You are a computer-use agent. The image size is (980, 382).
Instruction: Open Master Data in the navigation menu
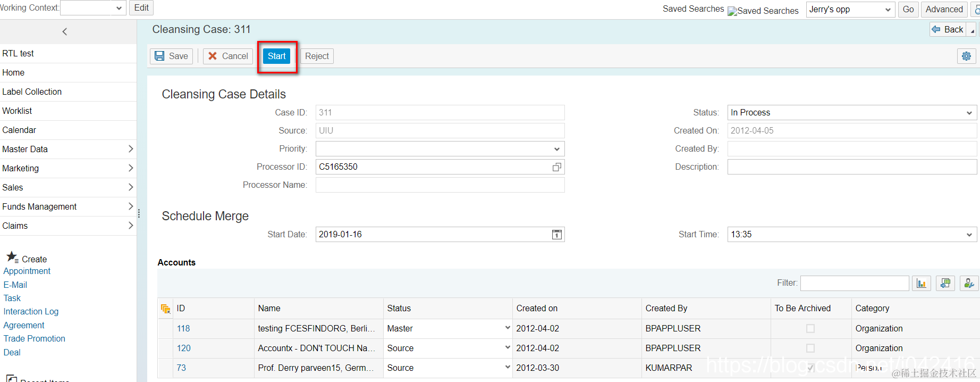[25, 149]
